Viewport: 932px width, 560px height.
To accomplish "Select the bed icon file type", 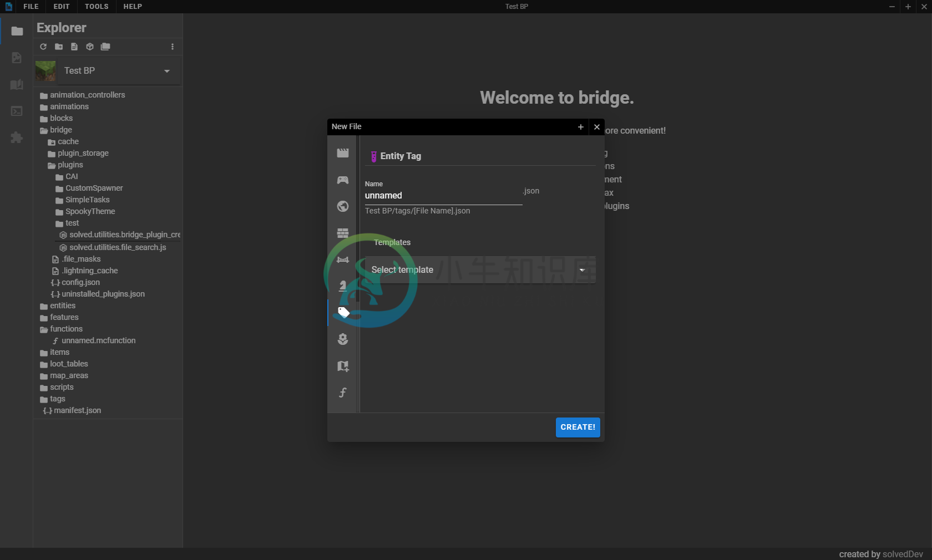I will tap(343, 259).
